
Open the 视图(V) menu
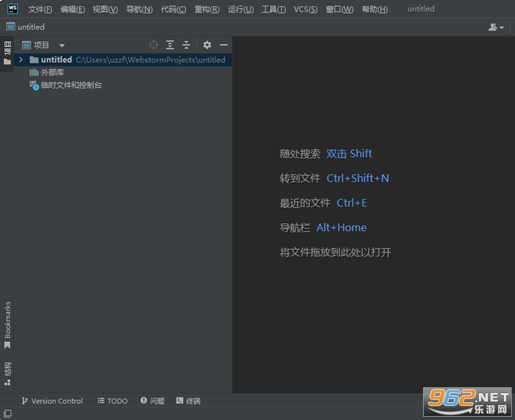pos(105,9)
